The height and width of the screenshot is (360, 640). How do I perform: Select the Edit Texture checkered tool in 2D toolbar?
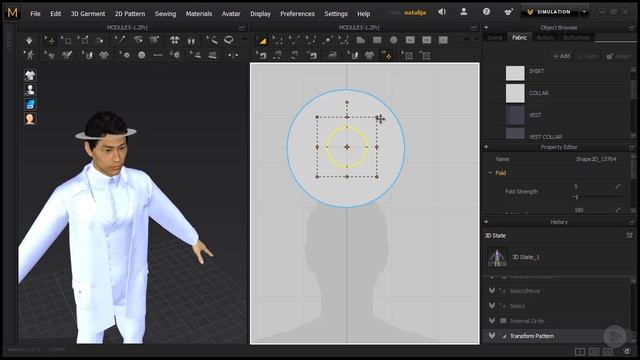point(369,55)
